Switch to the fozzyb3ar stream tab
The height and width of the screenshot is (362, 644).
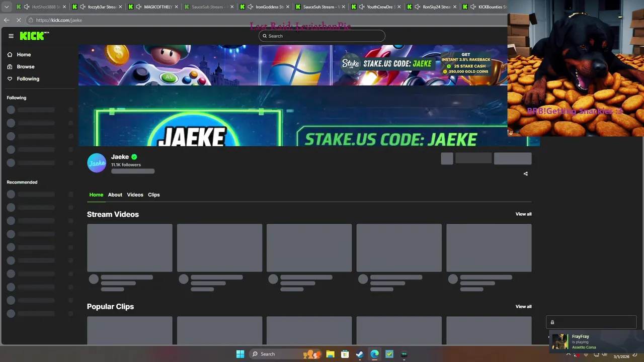click(97, 7)
